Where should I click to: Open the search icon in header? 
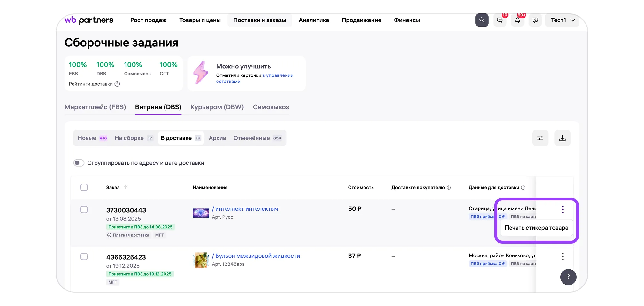(x=482, y=20)
